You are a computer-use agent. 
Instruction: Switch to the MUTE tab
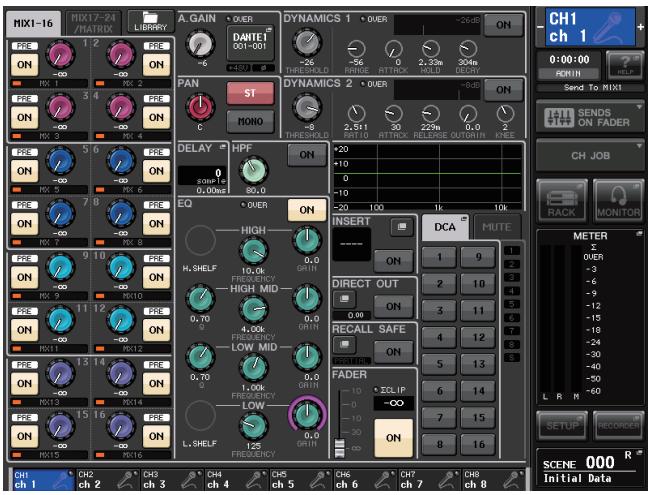(x=497, y=227)
